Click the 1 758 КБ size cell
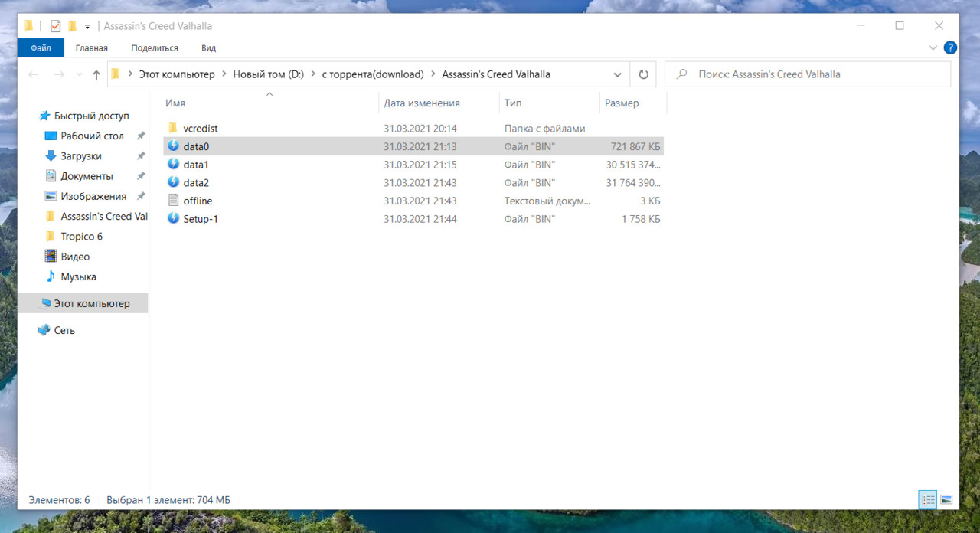 642,219
